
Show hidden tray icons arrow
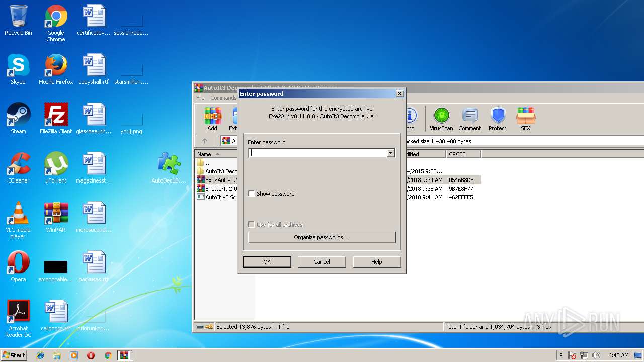click(561, 355)
